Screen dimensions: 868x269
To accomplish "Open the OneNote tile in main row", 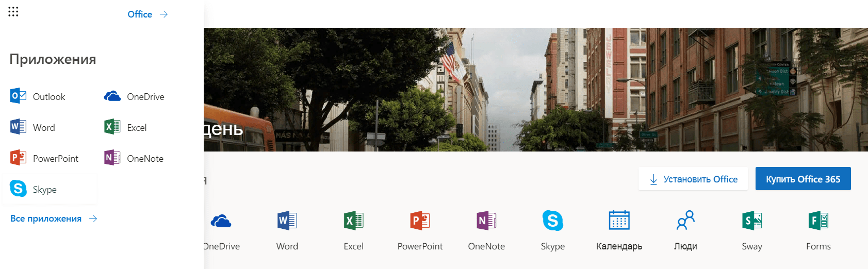I will pyautogui.click(x=486, y=230).
